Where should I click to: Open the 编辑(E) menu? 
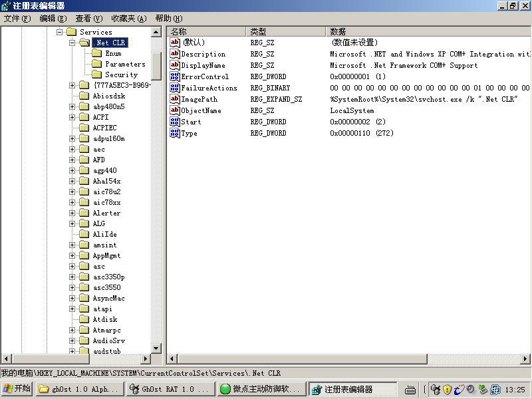coord(53,19)
